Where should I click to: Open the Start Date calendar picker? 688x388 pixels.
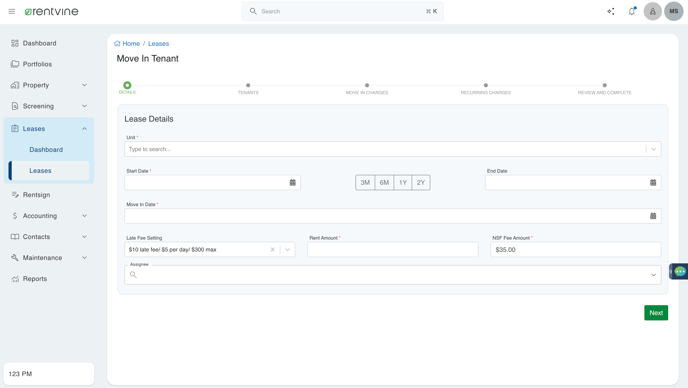[293, 183]
